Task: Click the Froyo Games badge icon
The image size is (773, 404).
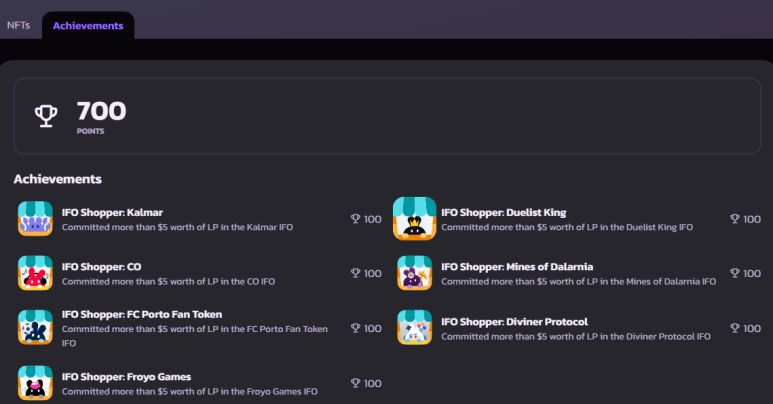Action: tap(35, 383)
